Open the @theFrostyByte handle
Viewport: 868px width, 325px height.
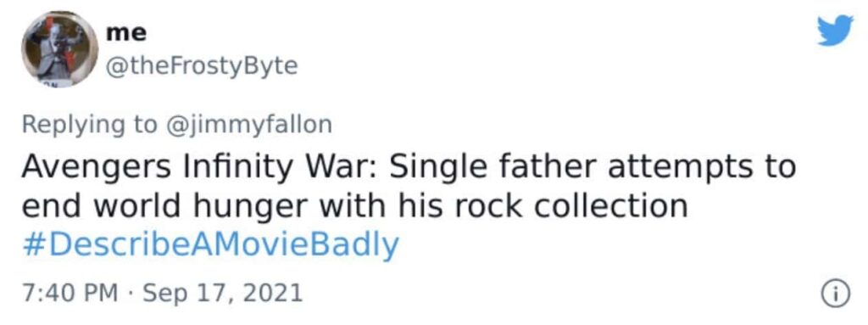pyautogui.click(x=202, y=66)
